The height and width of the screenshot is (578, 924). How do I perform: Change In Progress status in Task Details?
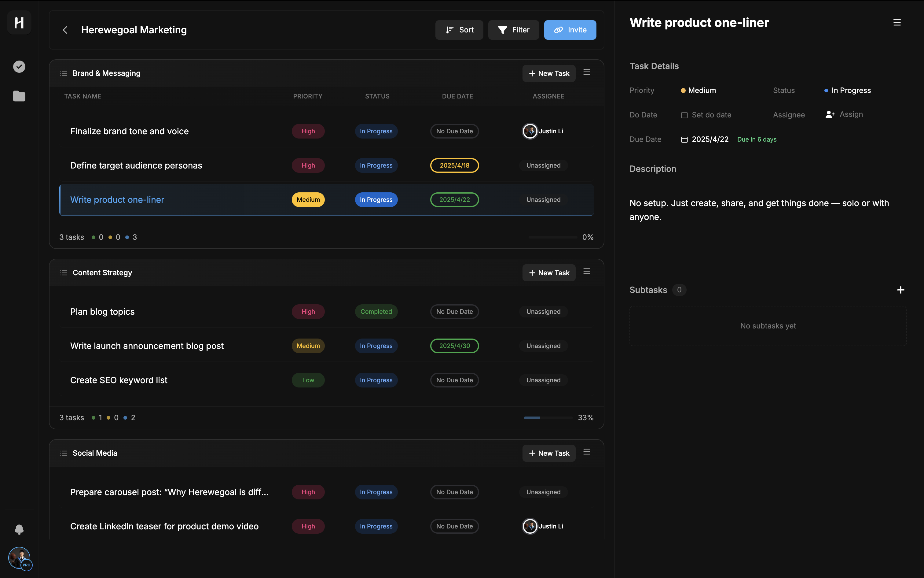coord(847,91)
